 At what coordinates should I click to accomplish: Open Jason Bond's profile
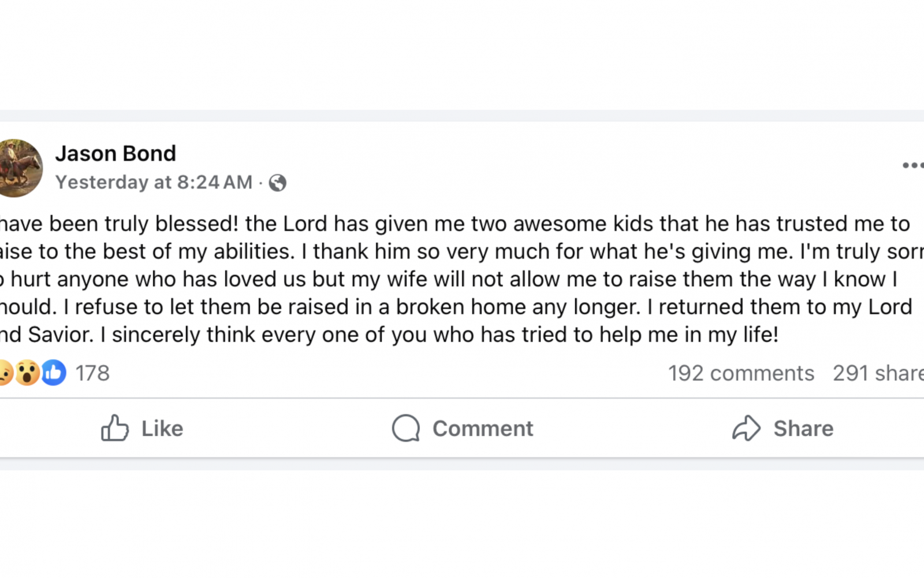tap(115, 153)
